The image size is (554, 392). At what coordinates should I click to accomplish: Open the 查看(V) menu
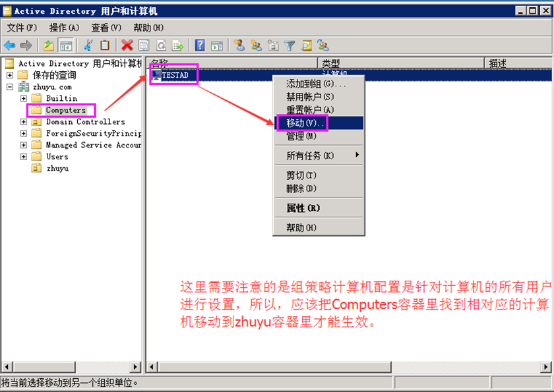106,27
